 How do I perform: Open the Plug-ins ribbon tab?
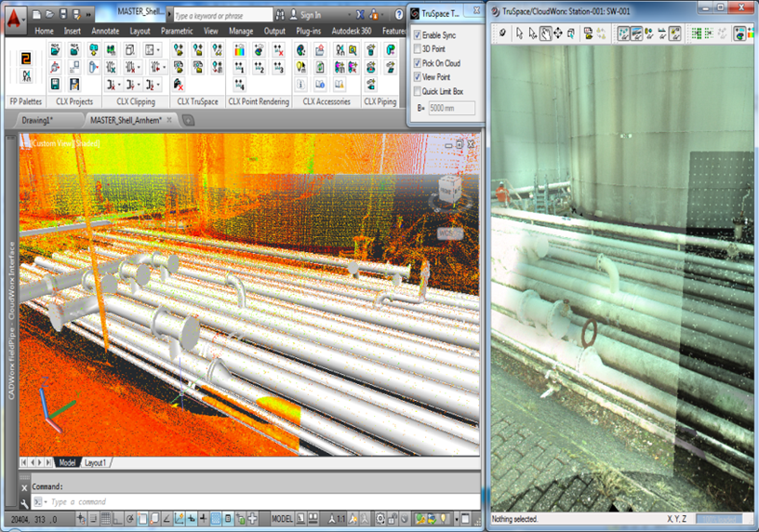309,31
